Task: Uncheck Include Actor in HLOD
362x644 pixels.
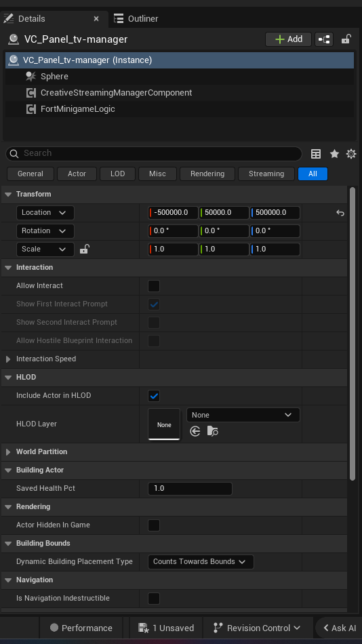Action: (x=154, y=396)
